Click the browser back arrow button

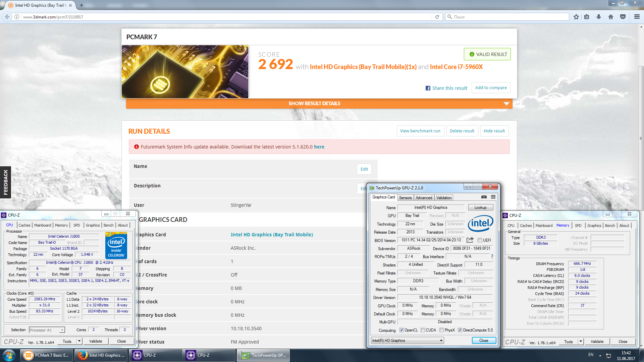coord(7,17)
